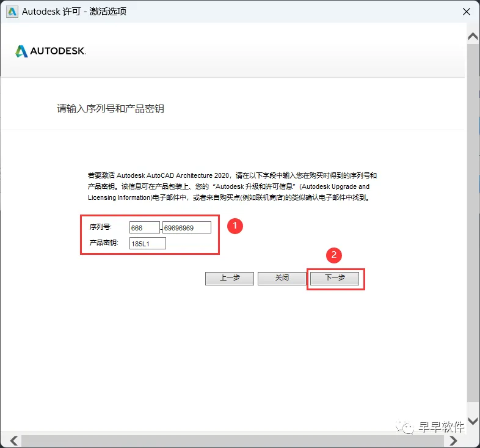This screenshot has width=480, height=448.
Task: Click the 关闭 (Close) button
Action: (x=282, y=278)
